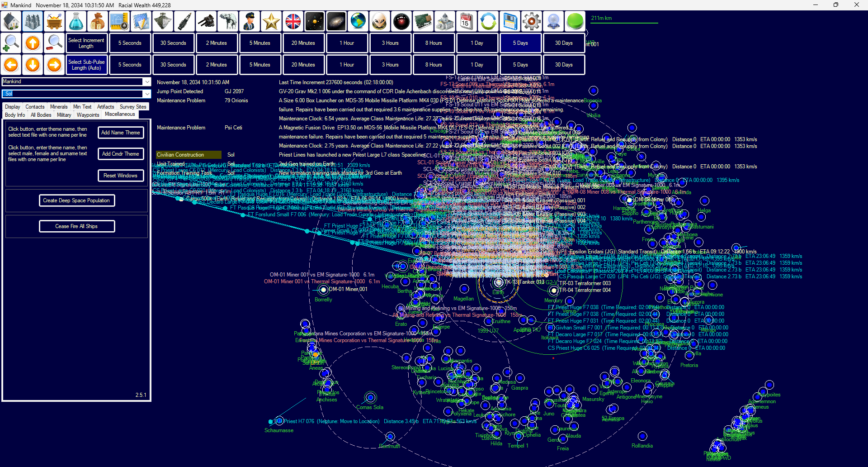Viewport: 868px width, 467px height.
Task: Open the Waypoints tab
Action: click(x=88, y=115)
